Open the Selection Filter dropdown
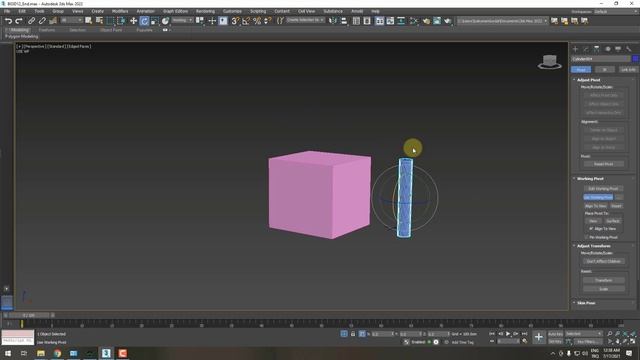 click(71, 20)
